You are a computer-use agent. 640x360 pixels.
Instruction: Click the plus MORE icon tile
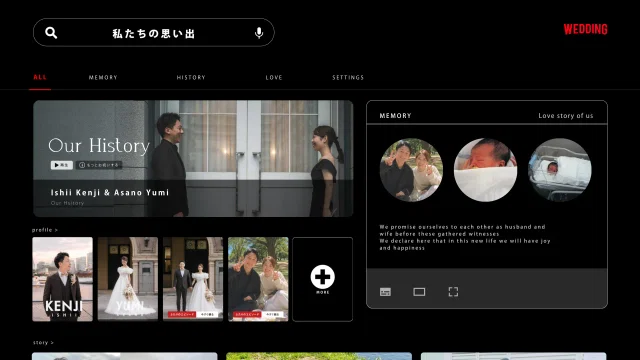pos(322,279)
